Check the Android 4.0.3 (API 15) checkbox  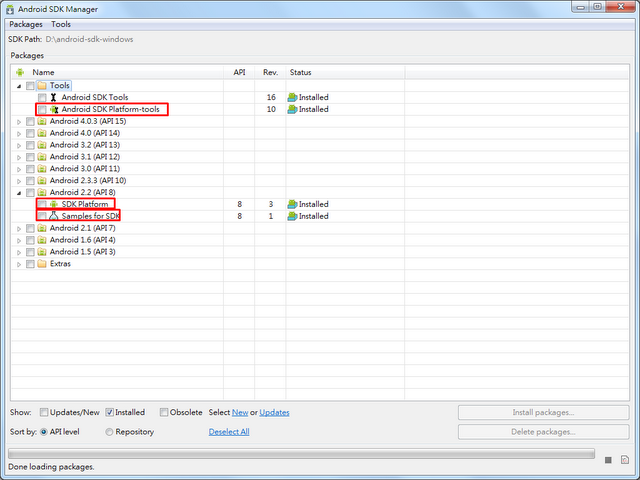click(30, 121)
